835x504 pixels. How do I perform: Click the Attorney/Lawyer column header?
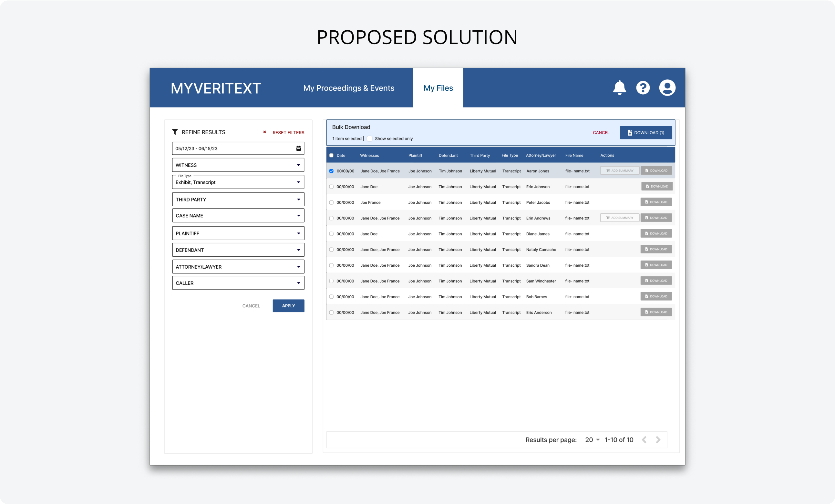[541, 156]
